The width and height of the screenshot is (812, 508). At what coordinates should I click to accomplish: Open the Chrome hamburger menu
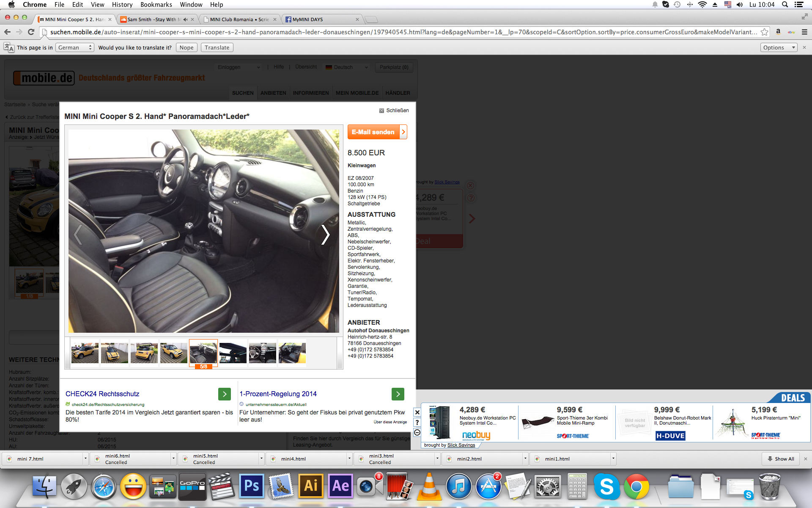point(804,32)
